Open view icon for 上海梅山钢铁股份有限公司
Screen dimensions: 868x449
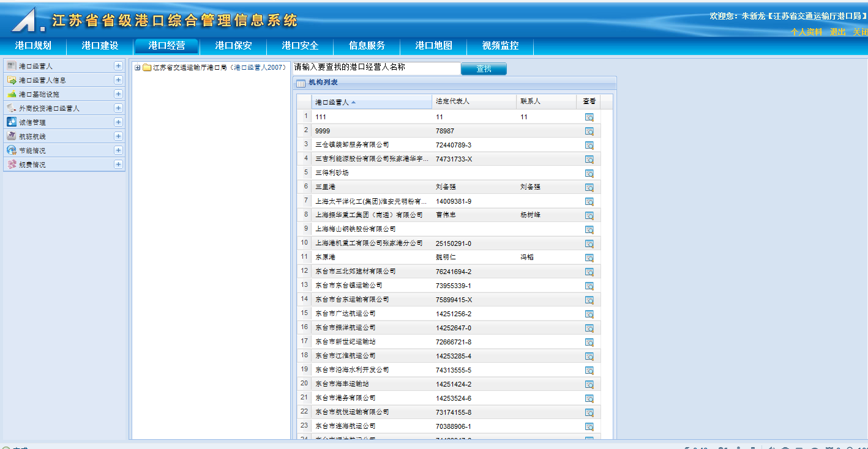coord(589,229)
